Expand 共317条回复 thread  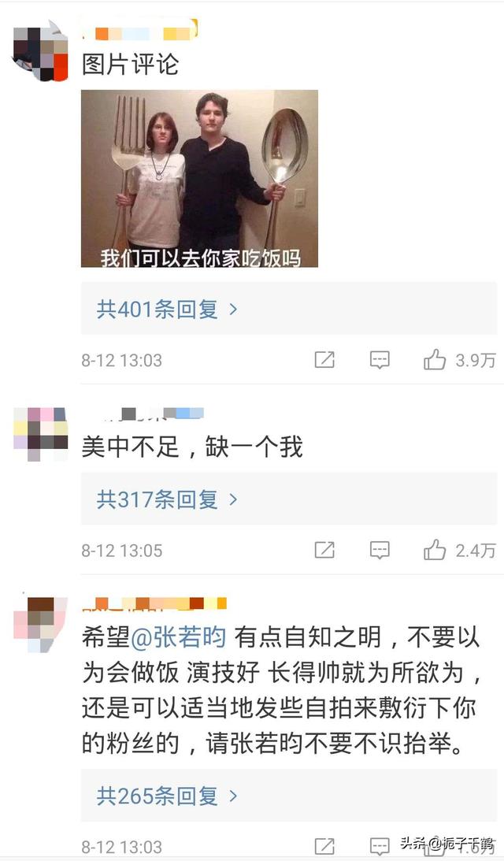(x=289, y=499)
